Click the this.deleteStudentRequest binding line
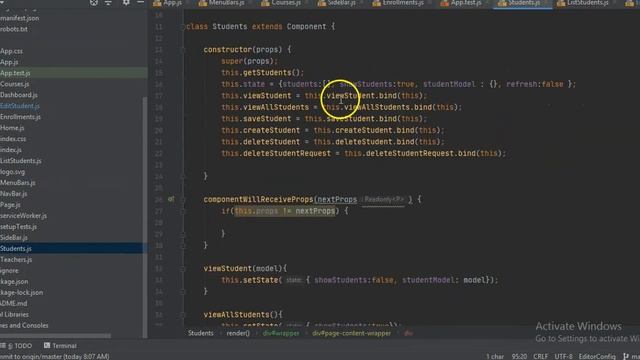Image resolution: width=640 pixels, height=360 pixels. [x=364, y=153]
